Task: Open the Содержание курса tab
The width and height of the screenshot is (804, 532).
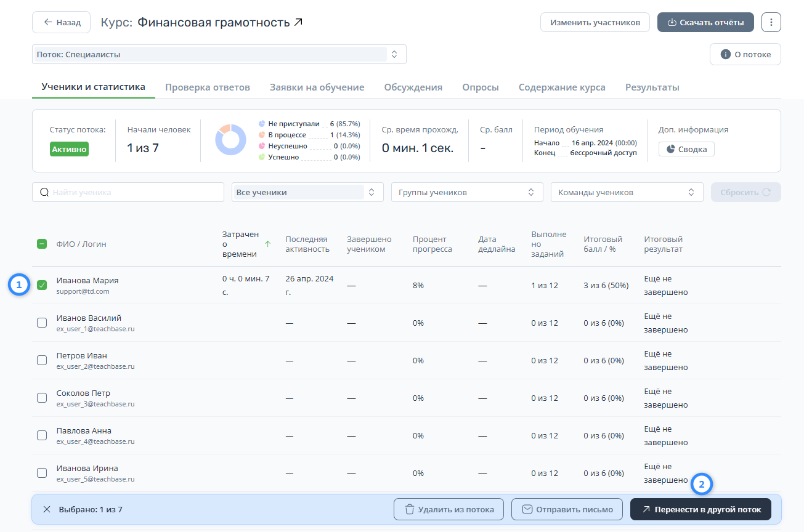Action: (561, 87)
